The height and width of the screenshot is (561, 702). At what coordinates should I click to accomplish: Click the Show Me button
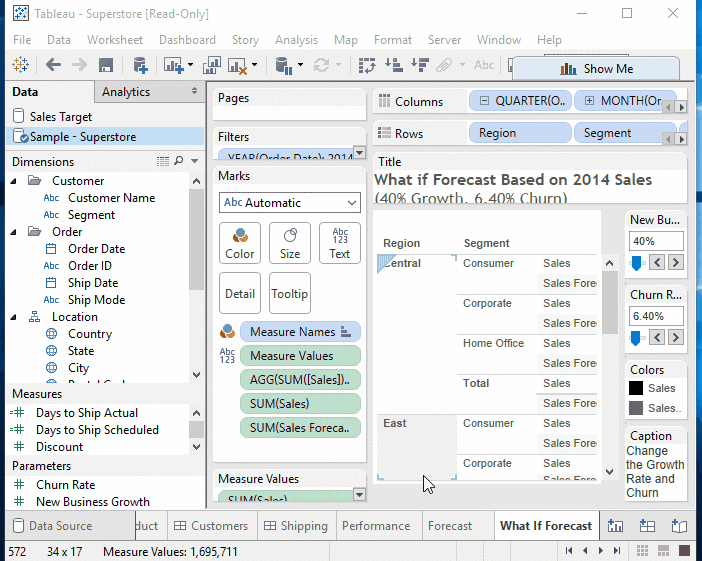[x=596, y=69]
